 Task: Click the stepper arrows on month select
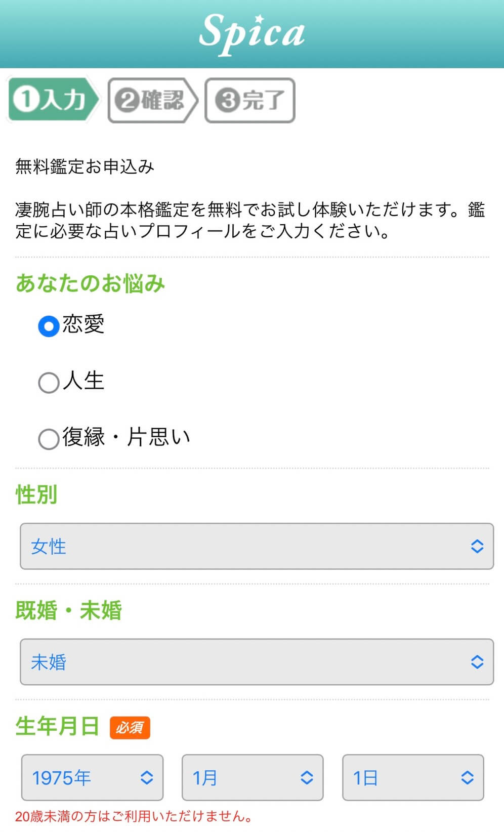click(307, 778)
